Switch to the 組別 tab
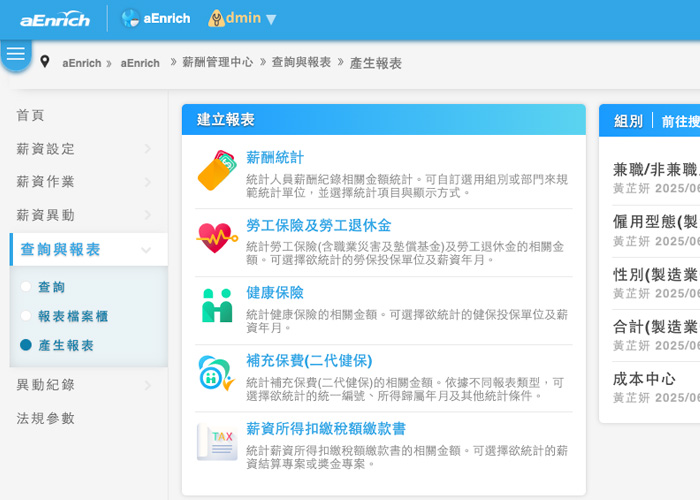700x500 pixels. (x=628, y=121)
